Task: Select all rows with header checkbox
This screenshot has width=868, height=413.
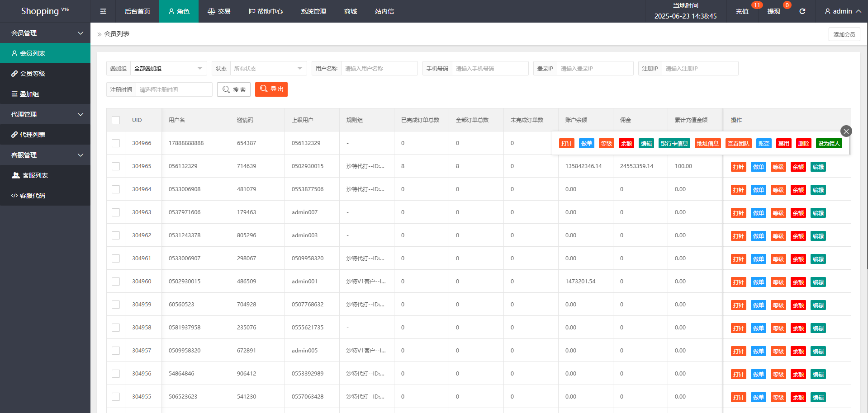Action: tap(116, 120)
